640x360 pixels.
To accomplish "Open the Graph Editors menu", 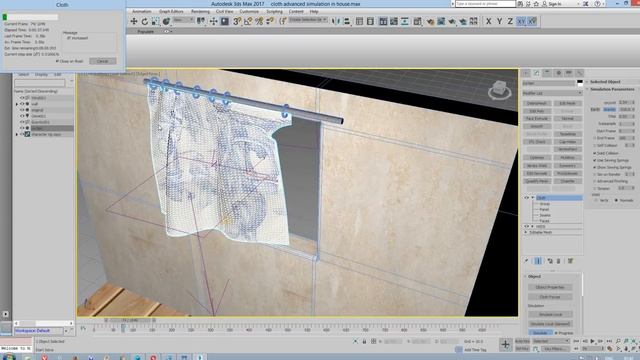I will tap(171, 11).
